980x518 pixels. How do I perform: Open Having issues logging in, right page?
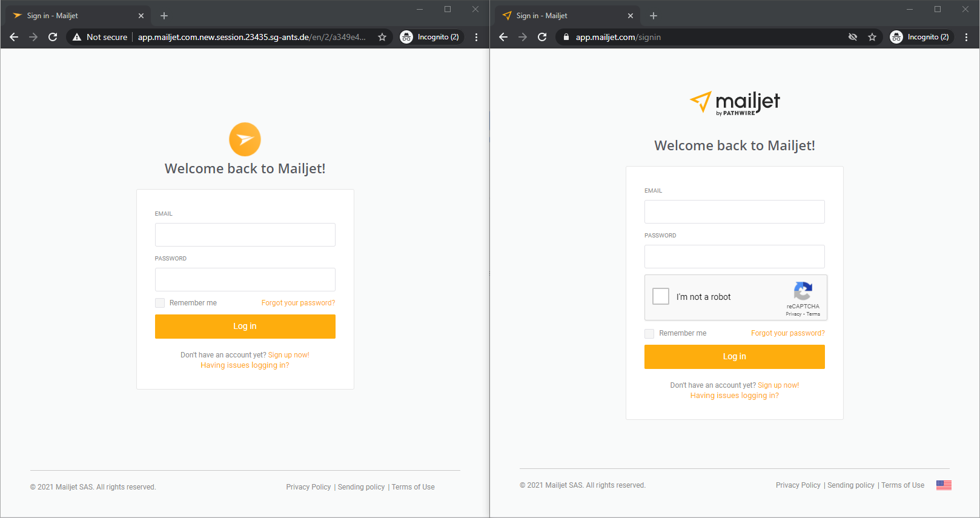pos(735,396)
